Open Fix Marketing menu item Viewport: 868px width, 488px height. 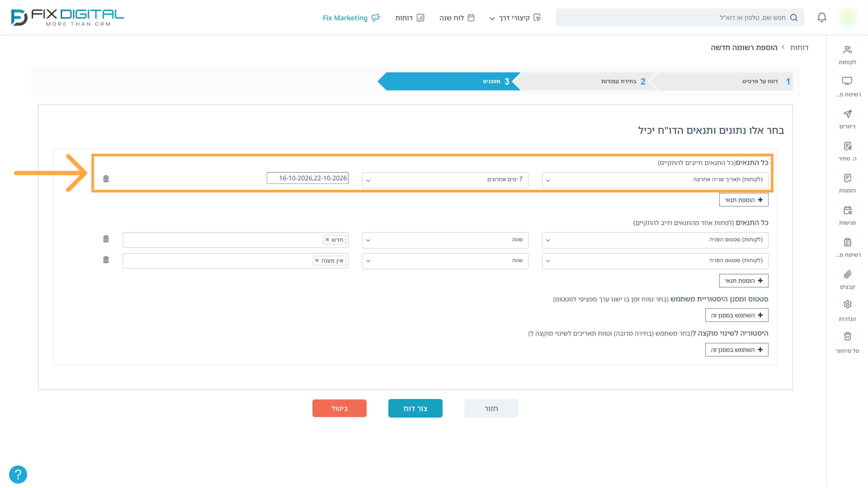click(351, 18)
